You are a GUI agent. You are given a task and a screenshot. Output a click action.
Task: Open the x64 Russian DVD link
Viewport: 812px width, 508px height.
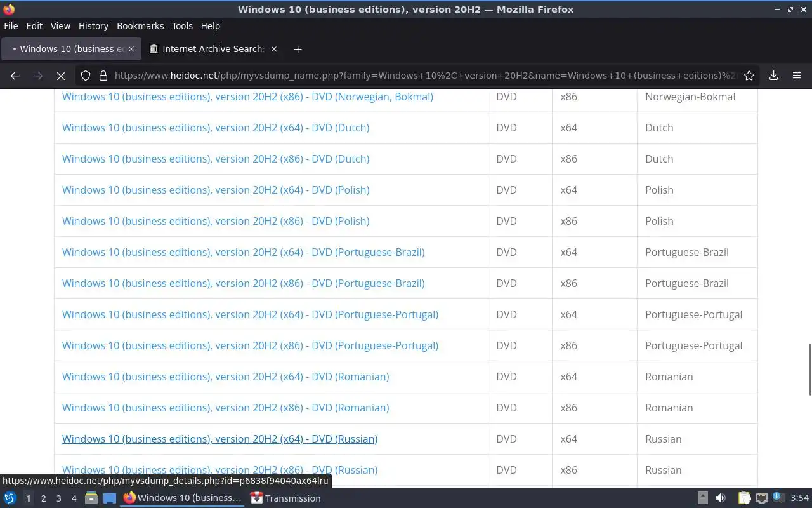219,439
